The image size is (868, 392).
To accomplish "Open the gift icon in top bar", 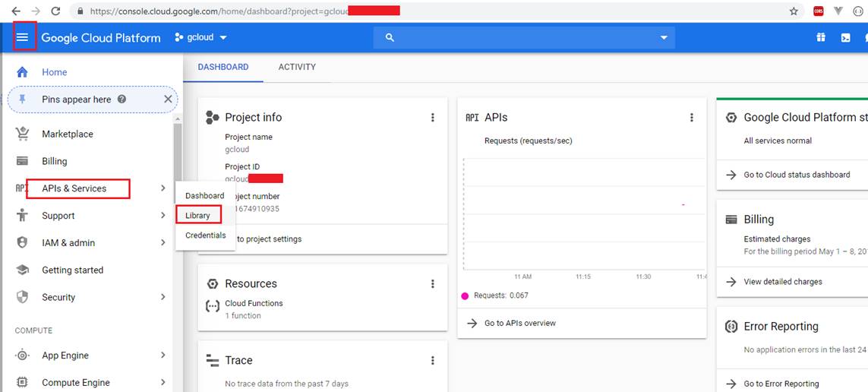I will [820, 38].
